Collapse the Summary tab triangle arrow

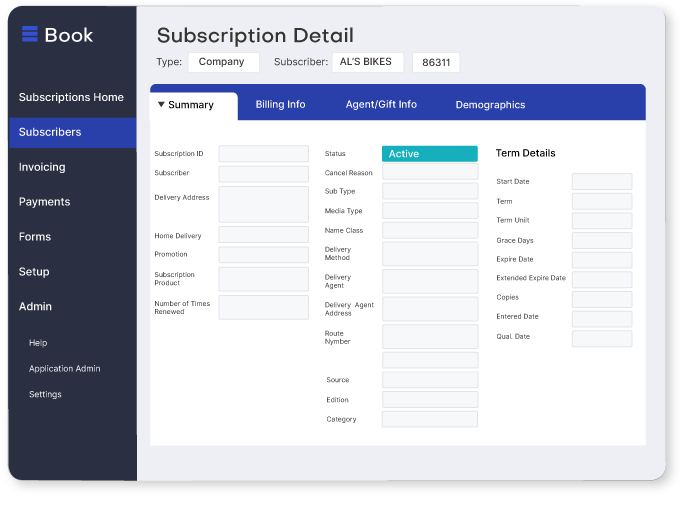[x=161, y=104]
